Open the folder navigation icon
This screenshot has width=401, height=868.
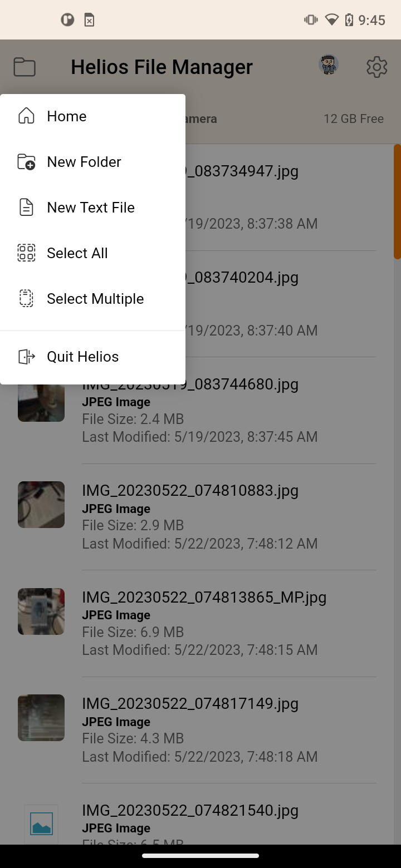24,67
